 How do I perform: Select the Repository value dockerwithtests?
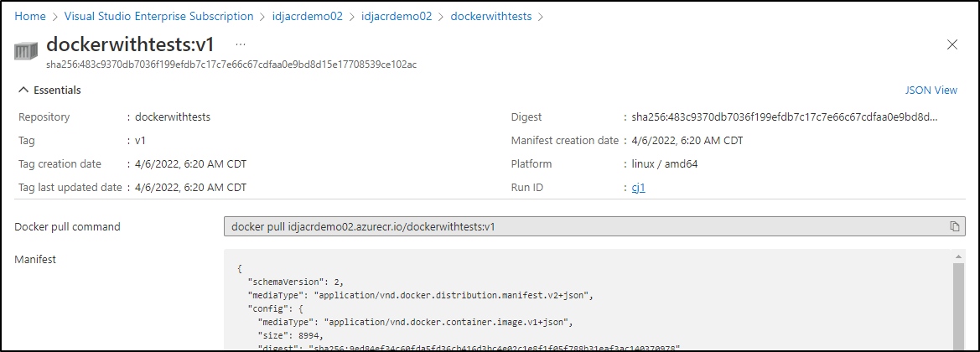pyautogui.click(x=173, y=117)
